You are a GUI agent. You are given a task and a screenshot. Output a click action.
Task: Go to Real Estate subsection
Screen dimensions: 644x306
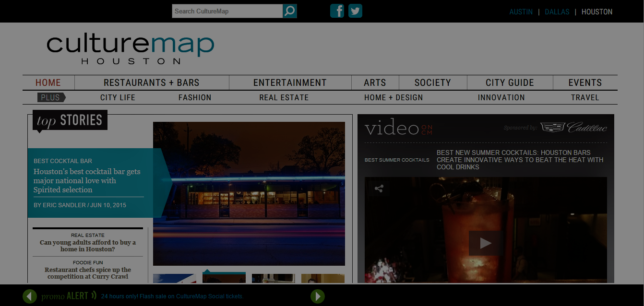[284, 97]
